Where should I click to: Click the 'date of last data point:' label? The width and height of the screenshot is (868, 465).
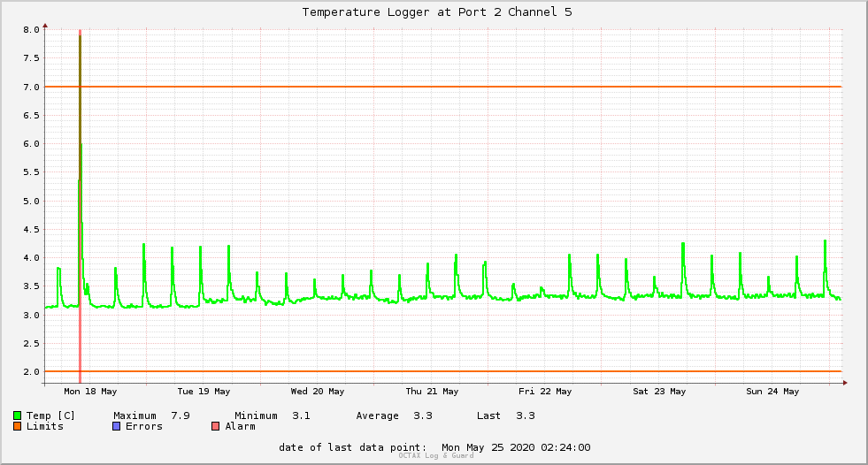coord(353,447)
